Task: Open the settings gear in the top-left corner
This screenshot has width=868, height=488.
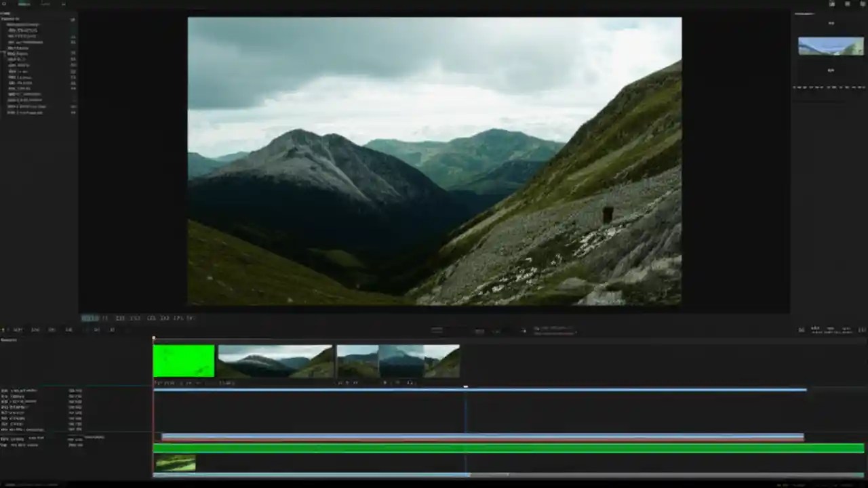Action: [x=4, y=3]
